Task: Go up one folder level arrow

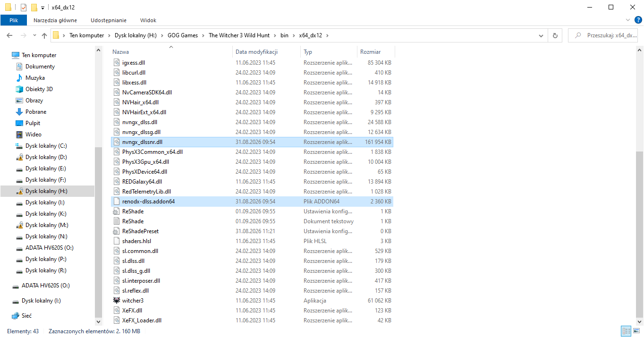Action: (44, 35)
